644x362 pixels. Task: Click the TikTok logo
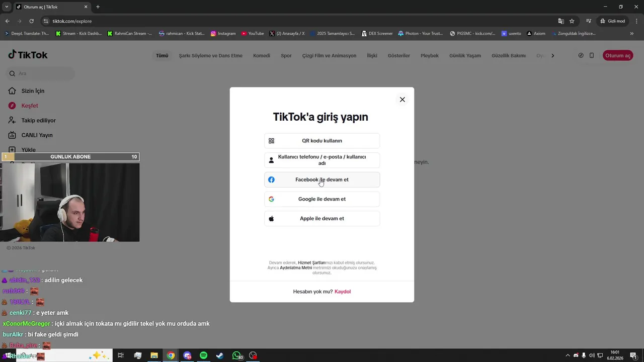pyautogui.click(x=28, y=55)
